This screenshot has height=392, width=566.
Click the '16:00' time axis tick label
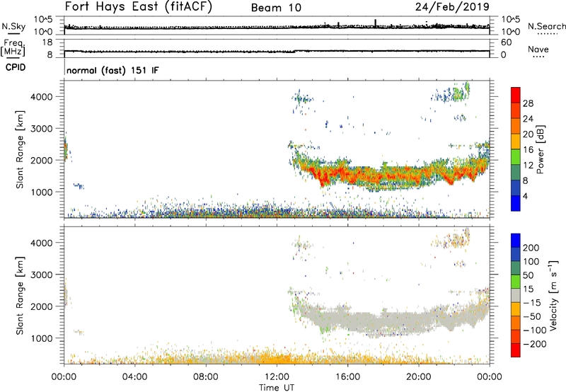point(347,377)
